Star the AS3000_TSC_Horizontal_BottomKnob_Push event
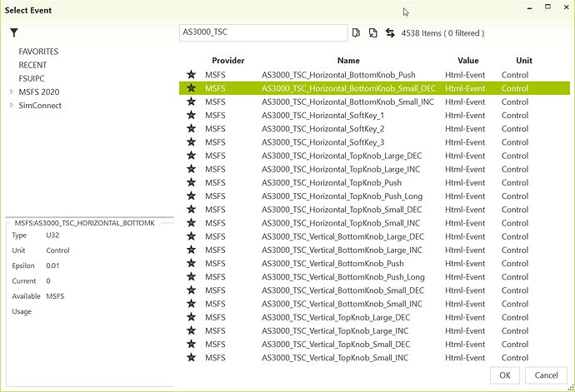This screenshot has height=392, width=575. [191, 75]
